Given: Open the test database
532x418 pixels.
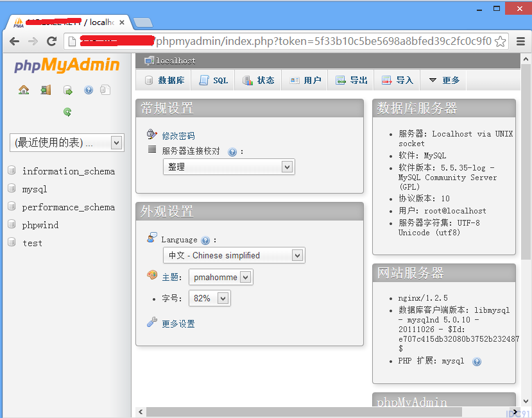Looking at the screenshot, I should [32, 243].
